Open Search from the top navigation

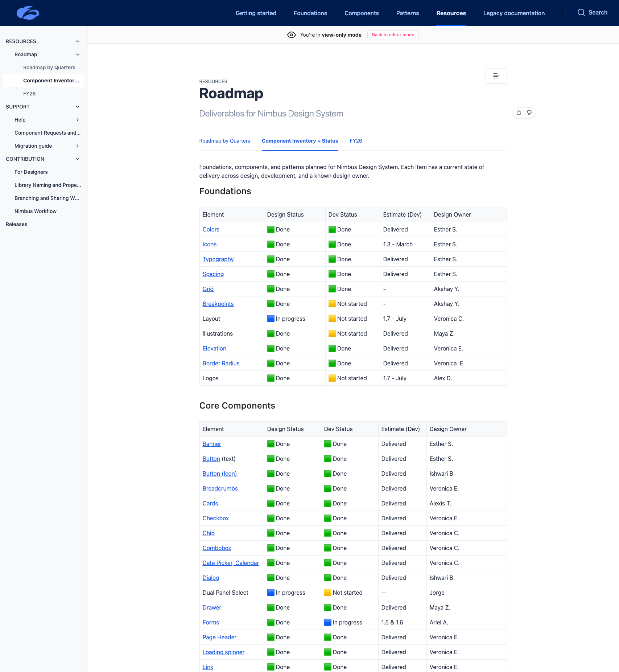pos(593,12)
